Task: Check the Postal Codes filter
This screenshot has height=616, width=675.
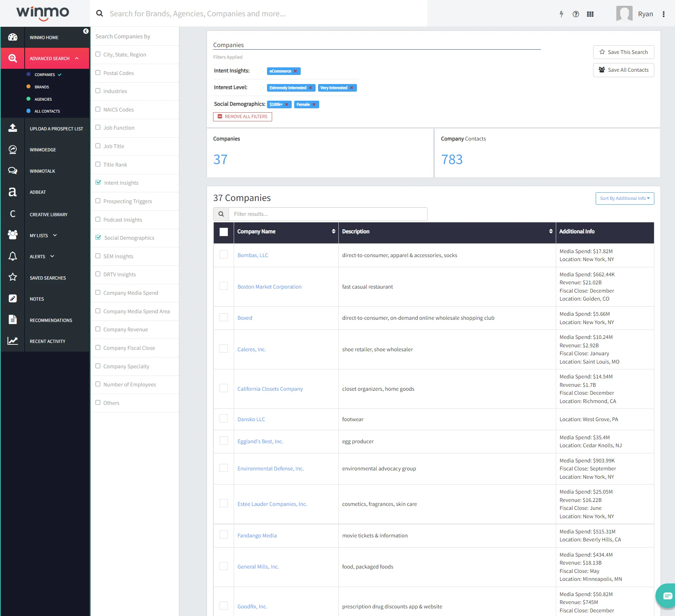Action: click(x=98, y=73)
